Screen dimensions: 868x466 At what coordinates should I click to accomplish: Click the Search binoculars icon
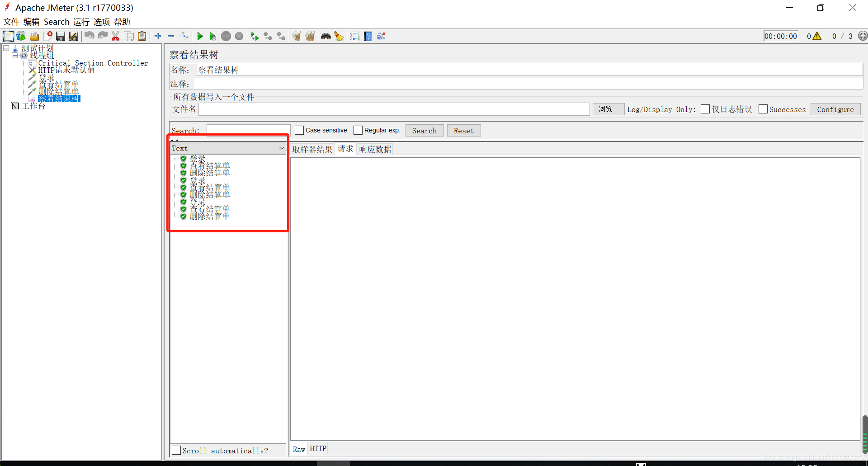point(326,36)
